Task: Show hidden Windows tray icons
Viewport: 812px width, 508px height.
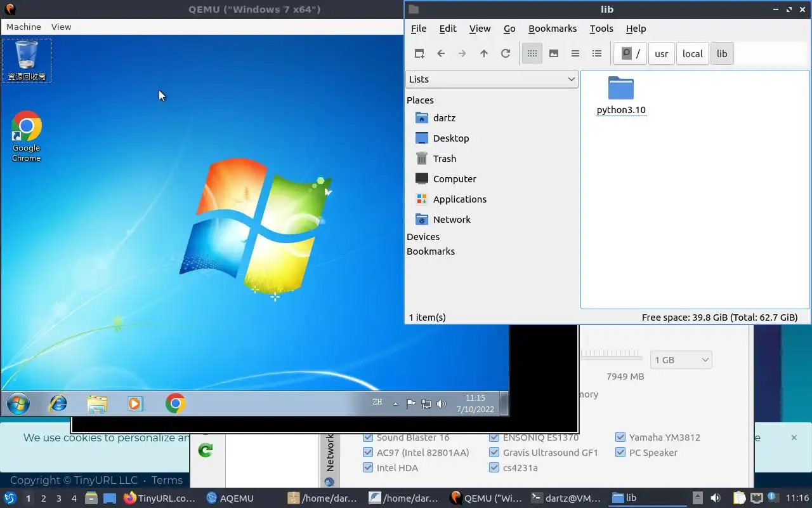Action: pyautogui.click(x=396, y=404)
